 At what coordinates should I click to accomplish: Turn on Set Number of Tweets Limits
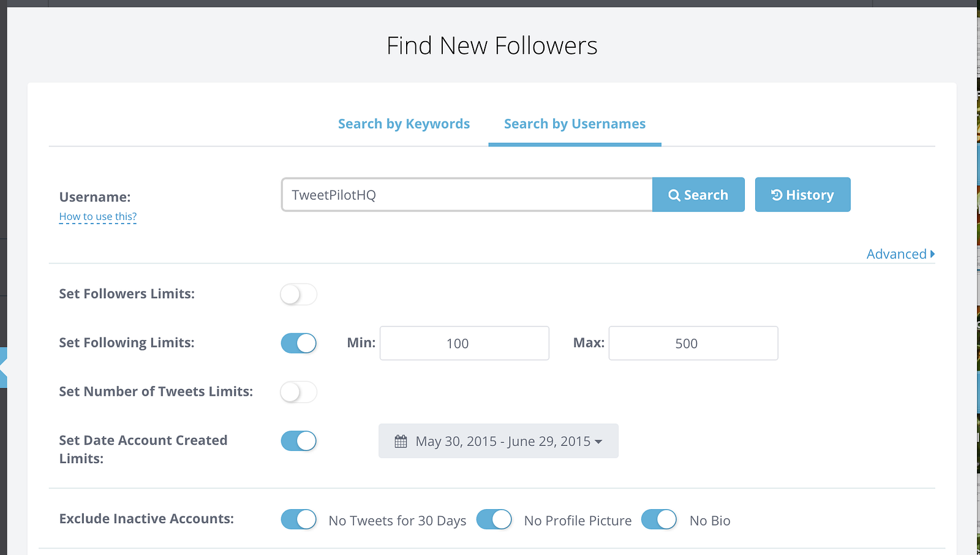[x=298, y=392]
